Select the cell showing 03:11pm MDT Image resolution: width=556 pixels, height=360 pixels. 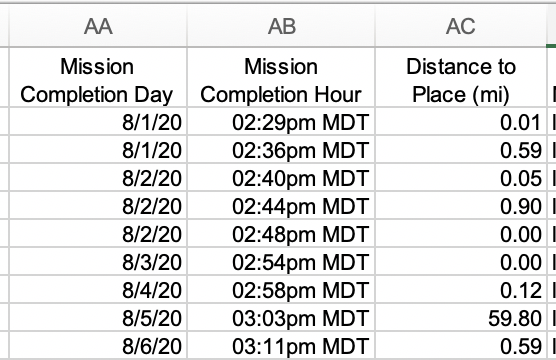click(x=281, y=345)
